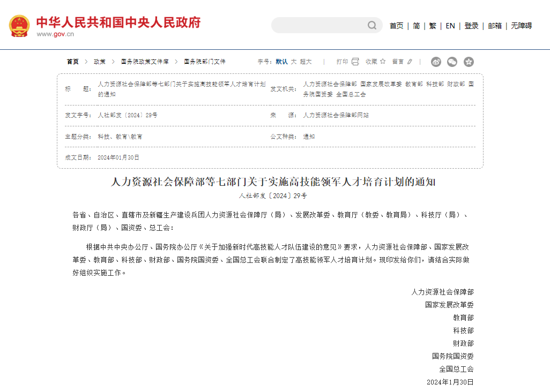The height and width of the screenshot is (392, 550).
Task: Click the 打印 text button
Action: coord(342,62)
